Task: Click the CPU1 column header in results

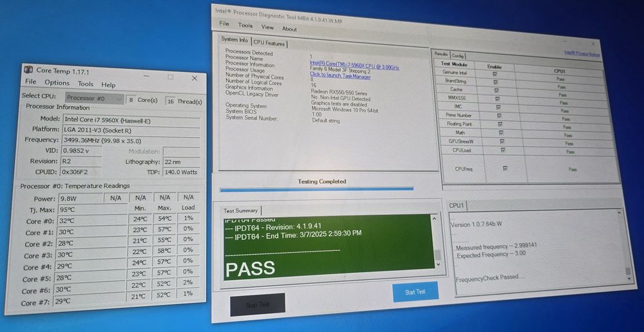Action: [x=560, y=71]
